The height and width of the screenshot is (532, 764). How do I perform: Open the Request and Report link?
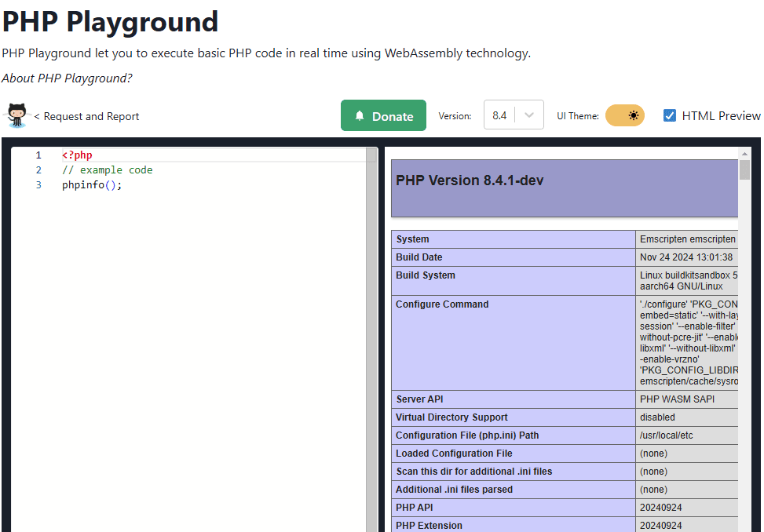click(x=88, y=116)
